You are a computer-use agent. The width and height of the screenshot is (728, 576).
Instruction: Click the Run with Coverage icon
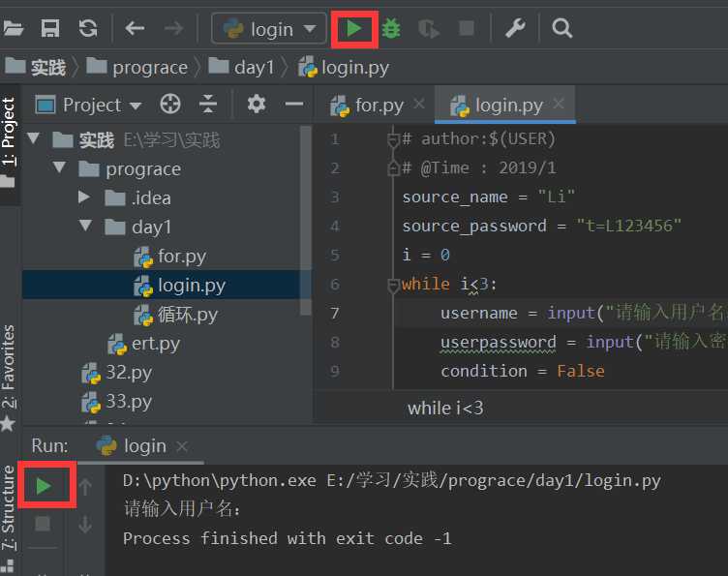tap(429, 29)
